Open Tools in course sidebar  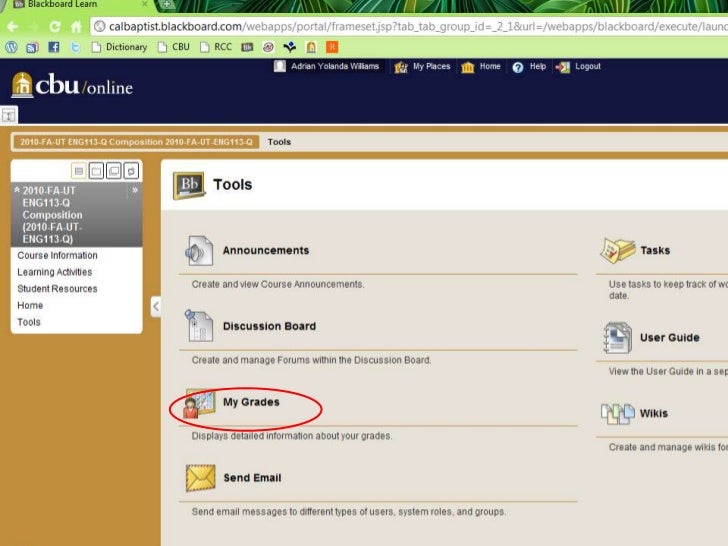coord(29,322)
